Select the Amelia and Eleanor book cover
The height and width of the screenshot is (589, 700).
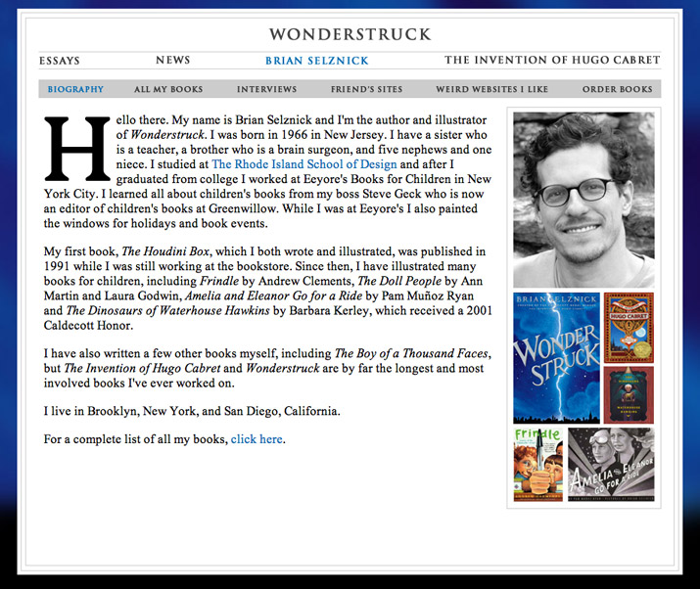(611, 465)
